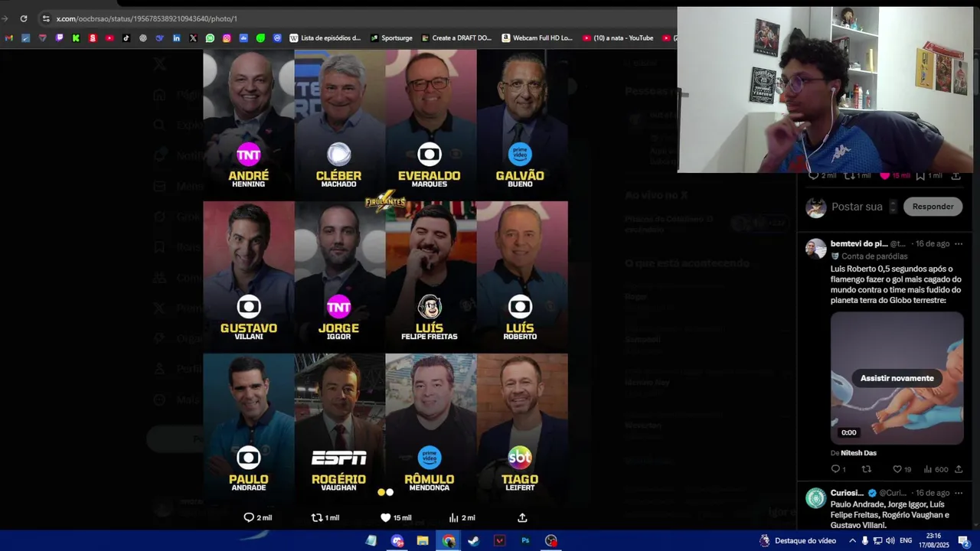Open more options on bemtevi's reply

(958, 243)
